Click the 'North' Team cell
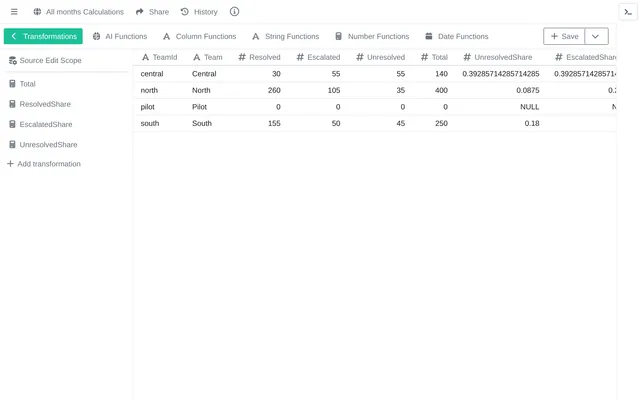Image resolution: width=640 pixels, height=400 pixels. [201, 90]
